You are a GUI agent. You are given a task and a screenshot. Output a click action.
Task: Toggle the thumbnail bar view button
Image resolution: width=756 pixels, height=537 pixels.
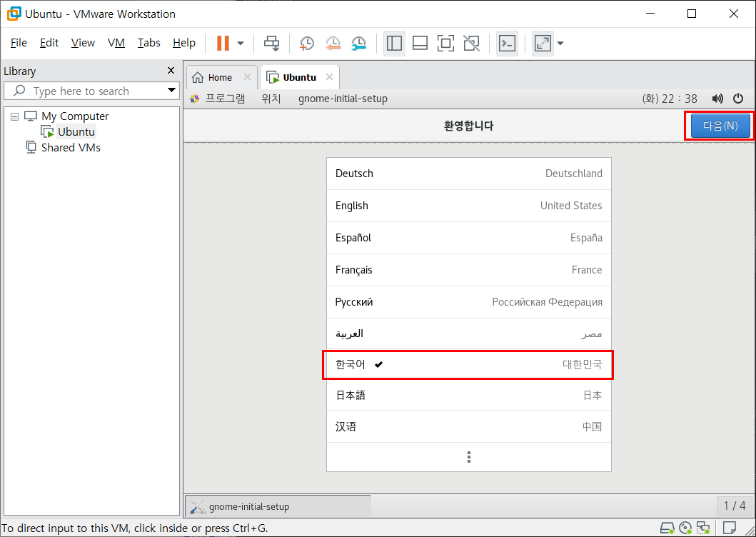[x=420, y=44]
